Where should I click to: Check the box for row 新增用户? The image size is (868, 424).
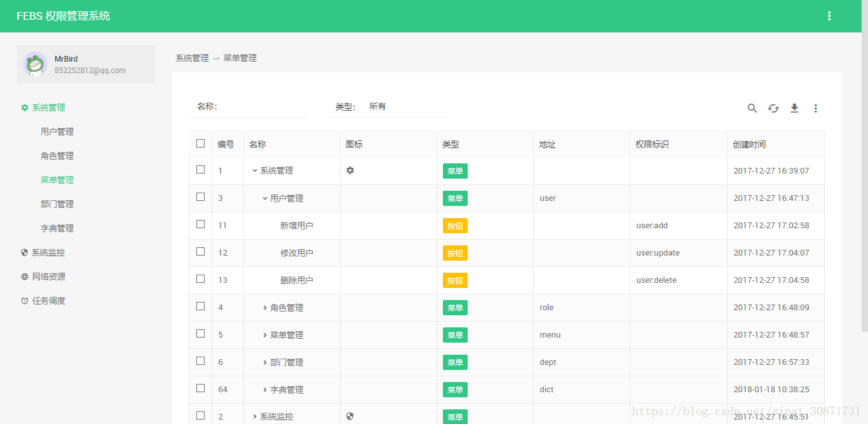tap(200, 224)
